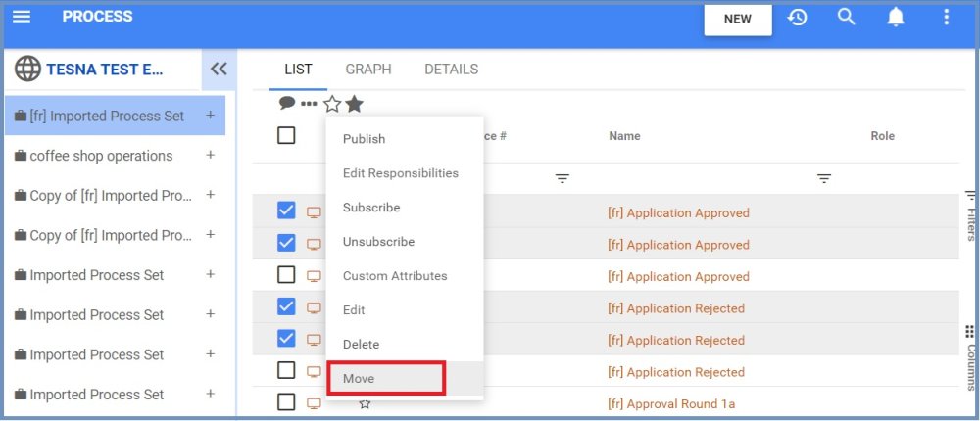
Task: Uncheck the first Application Approved row checkbox
Action: tap(286, 210)
